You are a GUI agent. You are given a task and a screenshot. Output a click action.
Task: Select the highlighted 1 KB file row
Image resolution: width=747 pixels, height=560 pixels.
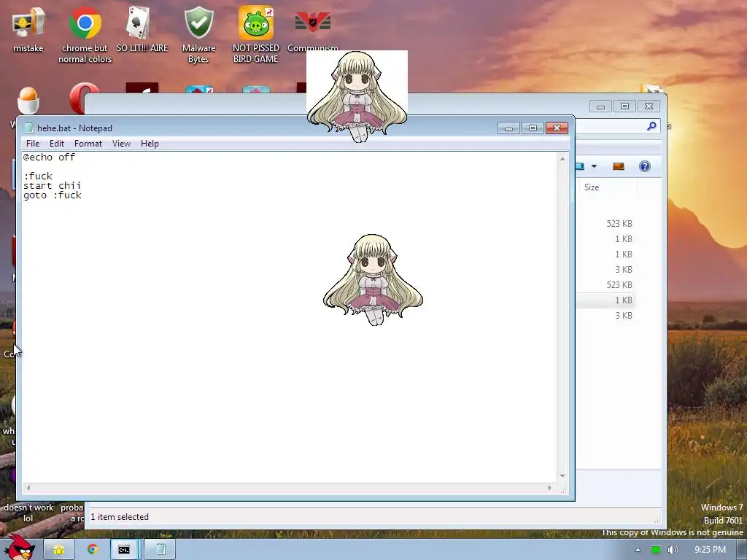606,300
